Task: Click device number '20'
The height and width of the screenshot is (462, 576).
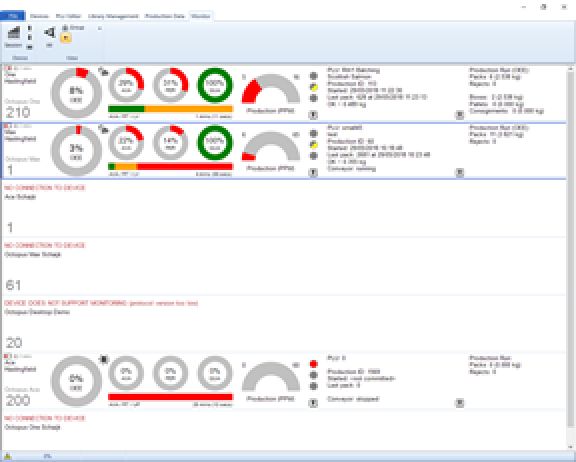Action: 14,343
